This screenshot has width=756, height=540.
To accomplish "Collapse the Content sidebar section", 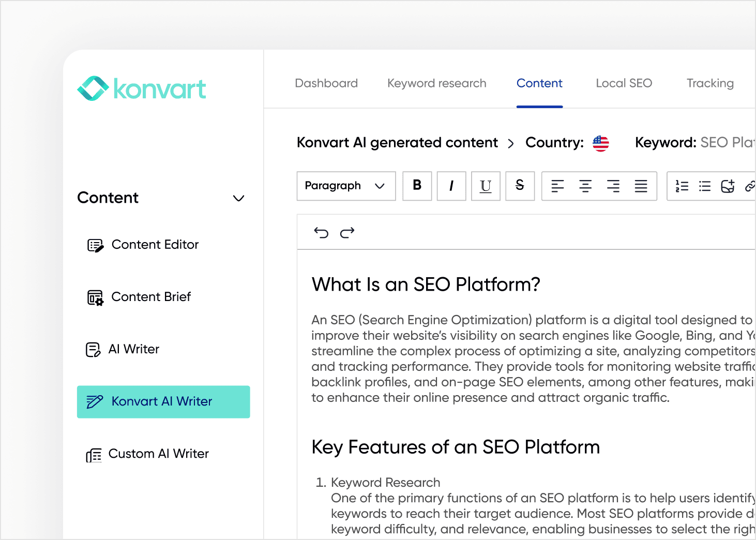I will click(x=238, y=198).
